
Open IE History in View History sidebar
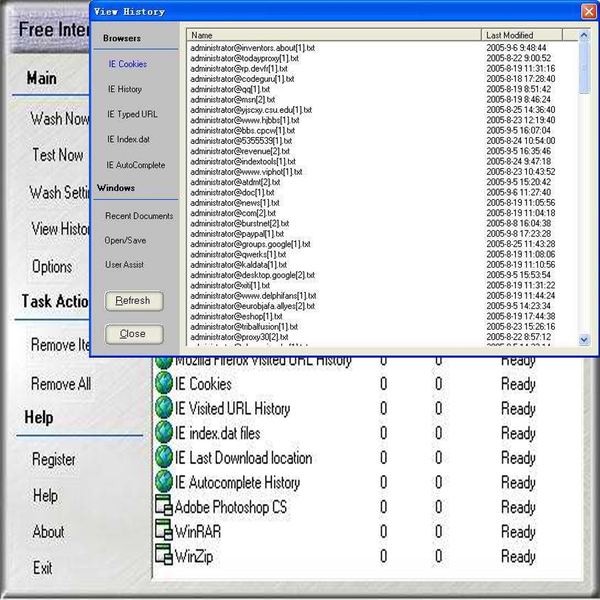coord(125,89)
